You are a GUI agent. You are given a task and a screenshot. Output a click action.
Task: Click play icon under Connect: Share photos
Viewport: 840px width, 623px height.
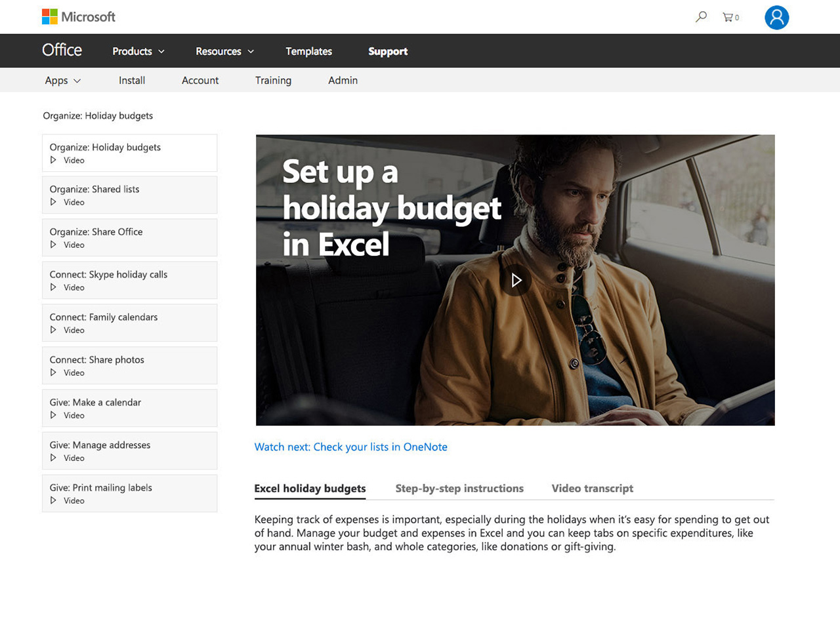(x=54, y=372)
